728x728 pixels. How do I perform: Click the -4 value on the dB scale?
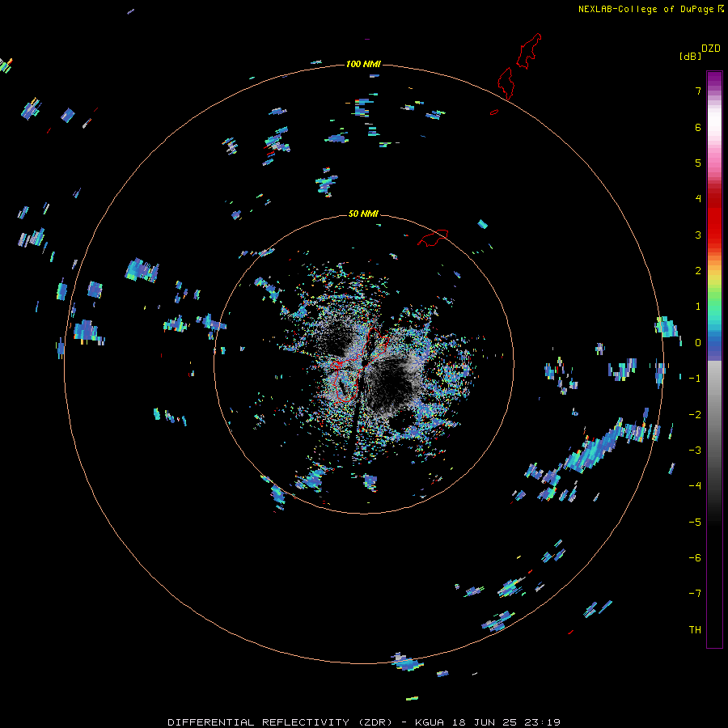pyautogui.click(x=695, y=486)
